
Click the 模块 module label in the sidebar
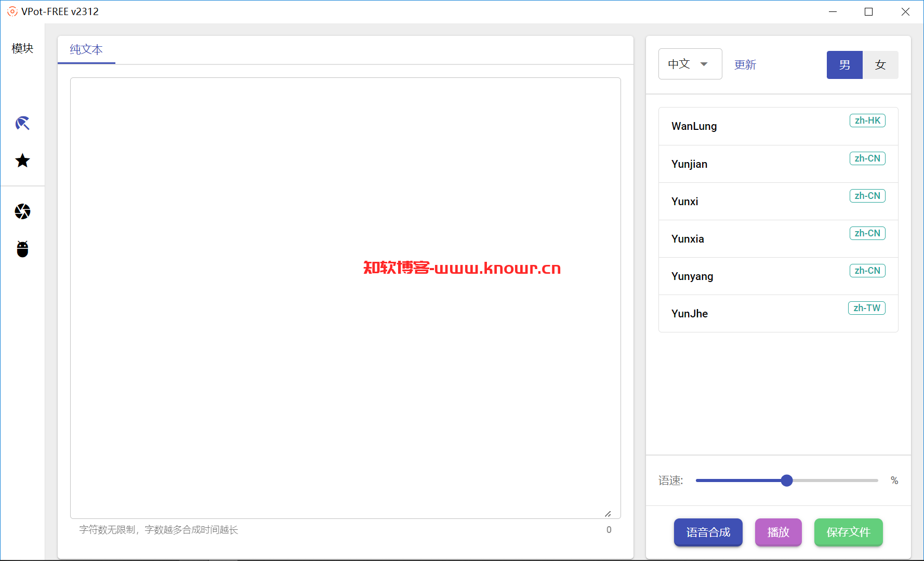tap(22, 48)
